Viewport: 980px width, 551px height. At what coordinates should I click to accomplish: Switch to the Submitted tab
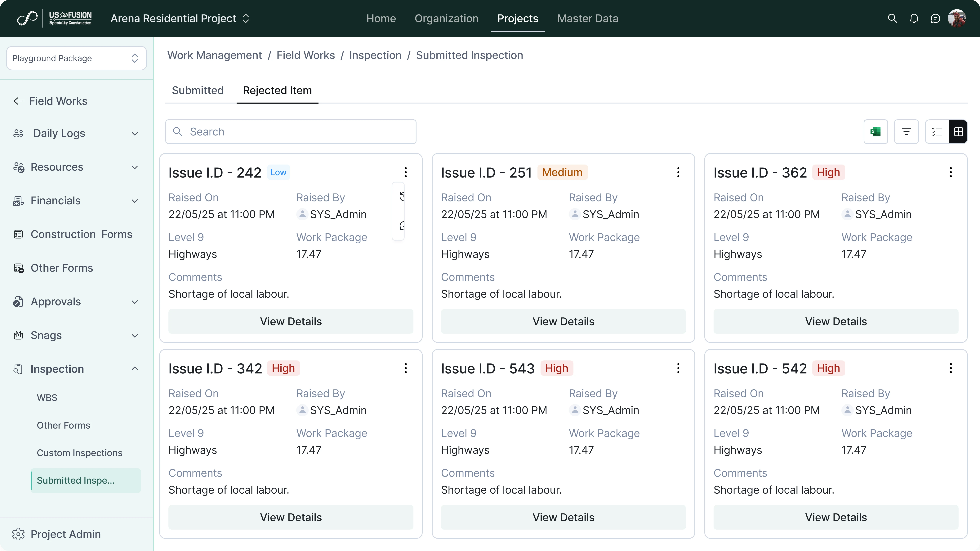(x=198, y=90)
